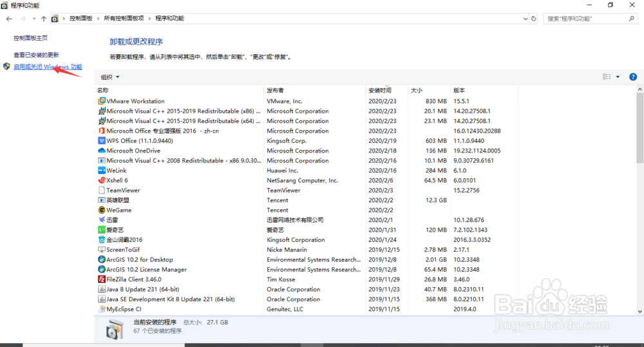Select the NetSarang Computer, Inc. cell

pyautogui.click(x=302, y=180)
